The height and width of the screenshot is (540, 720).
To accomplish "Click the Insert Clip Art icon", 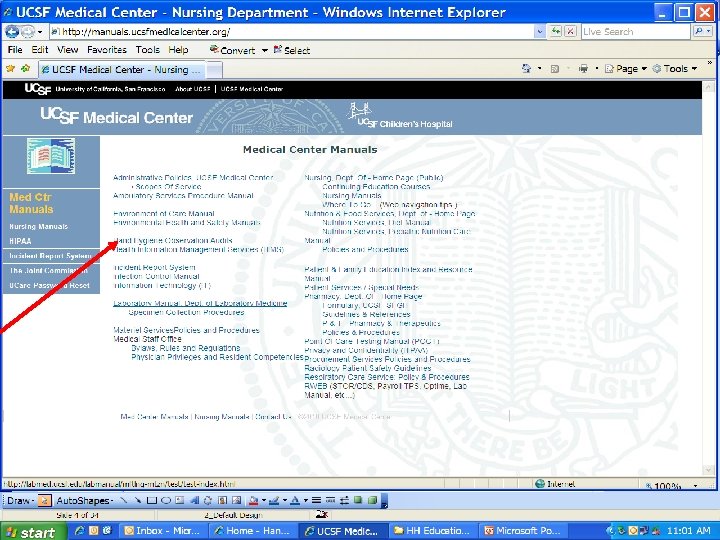I will point(222,500).
